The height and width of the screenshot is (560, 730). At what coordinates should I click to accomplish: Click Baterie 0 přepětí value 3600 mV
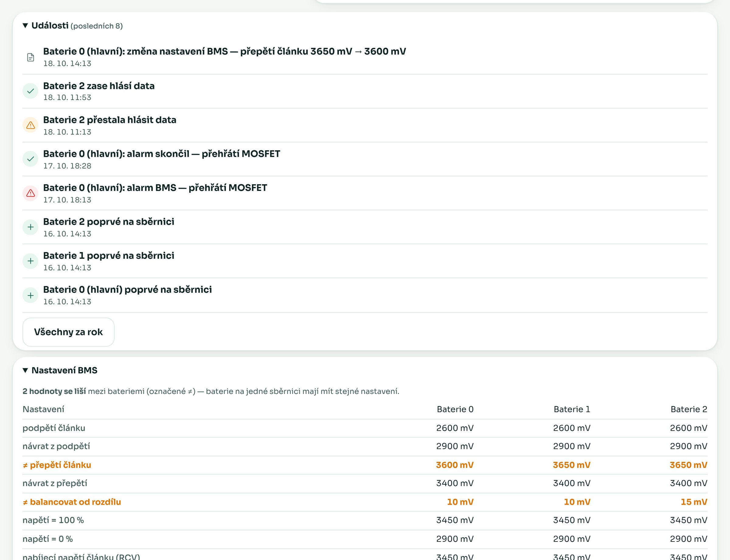(x=455, y=465)
